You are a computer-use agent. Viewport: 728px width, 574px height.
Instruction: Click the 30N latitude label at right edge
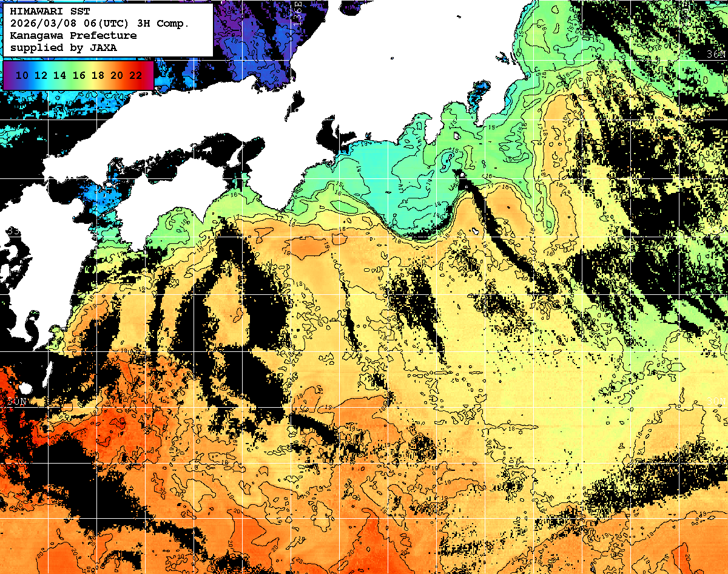coord(716,401)
